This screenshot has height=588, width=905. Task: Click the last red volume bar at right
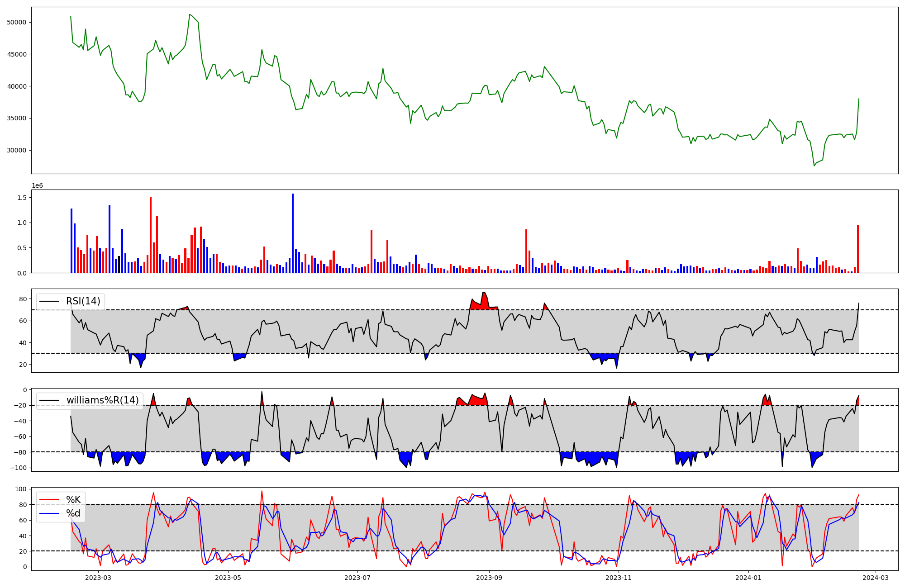(857, 249)
